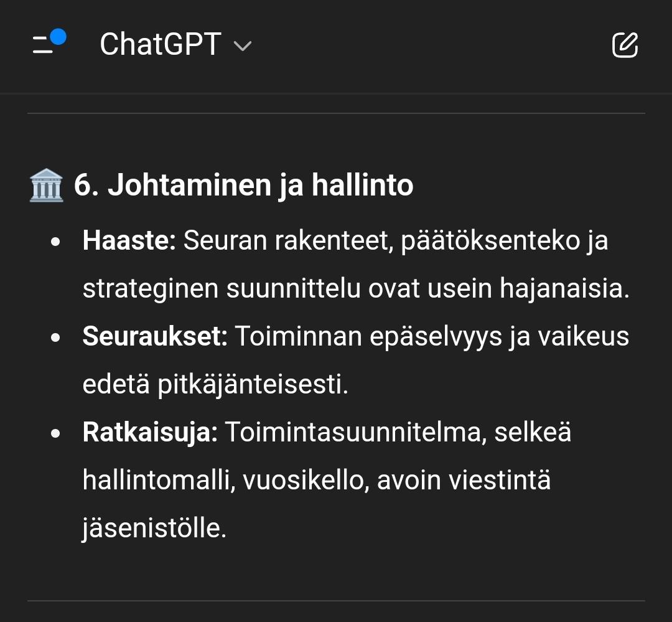Open the sidebar menu icon
This screenshot has height=622, width=672.
[44, 45]
